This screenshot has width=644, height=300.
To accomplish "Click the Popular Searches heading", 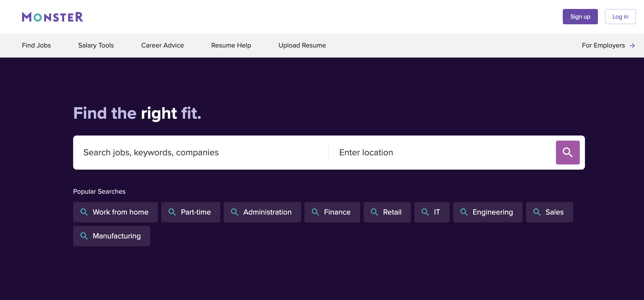I will tap(99, 191).
